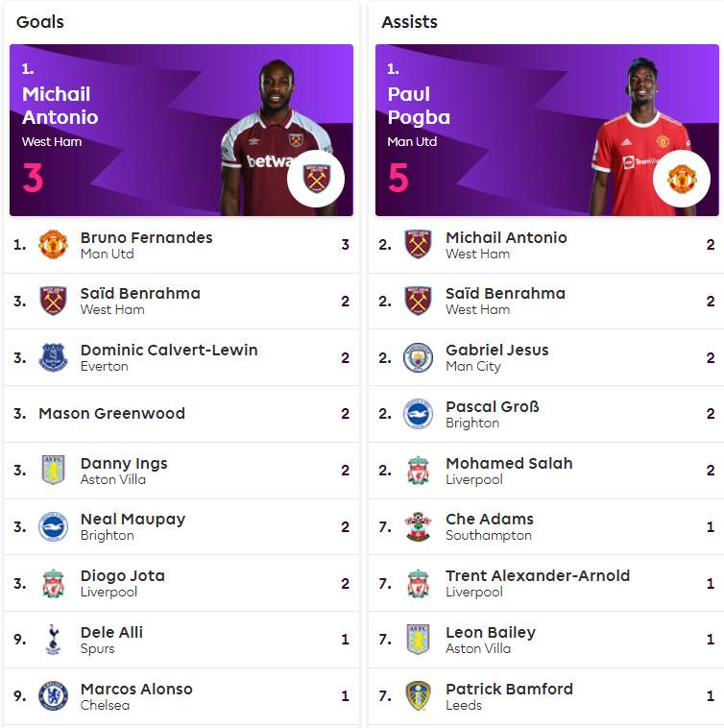Click the Spurs crest beside Dele Alli
Image resolution: width=724 pixels, height=728 pixels.
(x=53, y=640)
